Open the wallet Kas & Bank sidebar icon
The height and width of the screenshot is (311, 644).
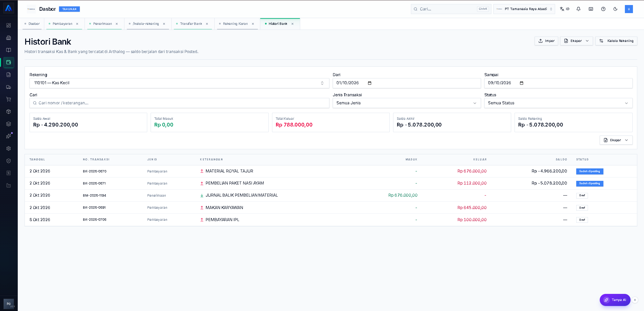pyautogui.click(x=9, y=62)
